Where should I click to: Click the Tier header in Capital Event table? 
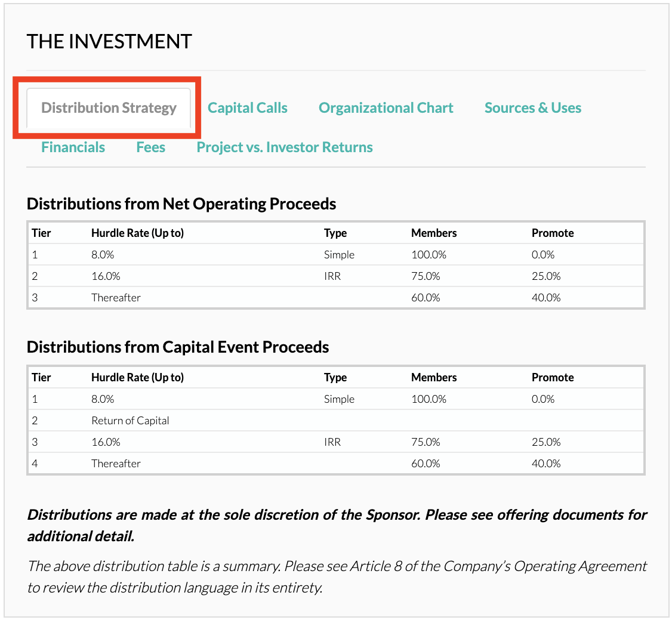[41, 378]
